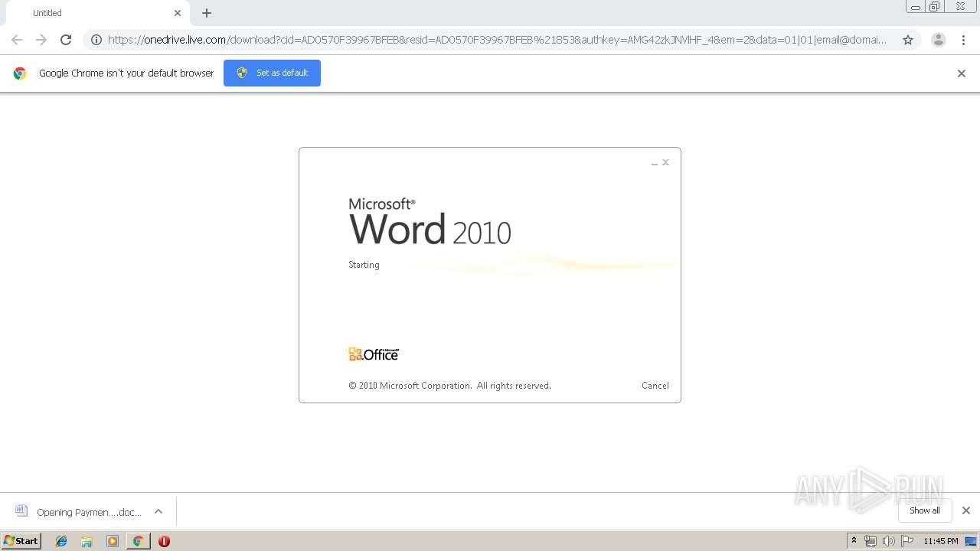Open the network tray icon

(871, 541)
